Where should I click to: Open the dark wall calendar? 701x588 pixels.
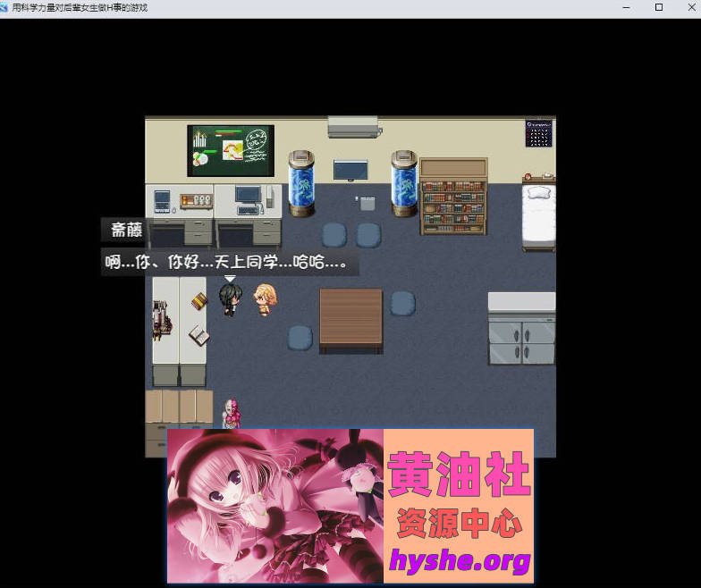538,133
